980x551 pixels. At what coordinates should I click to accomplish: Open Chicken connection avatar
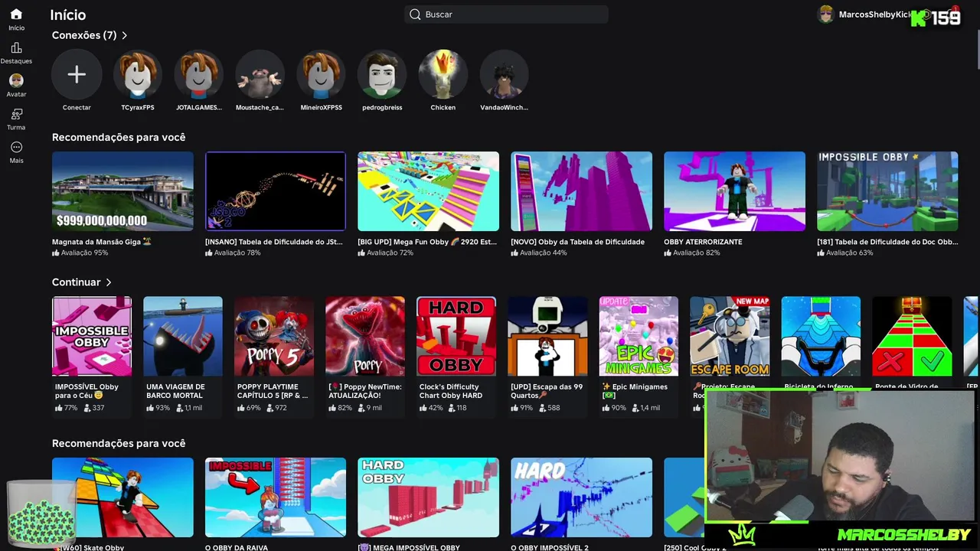443,74
